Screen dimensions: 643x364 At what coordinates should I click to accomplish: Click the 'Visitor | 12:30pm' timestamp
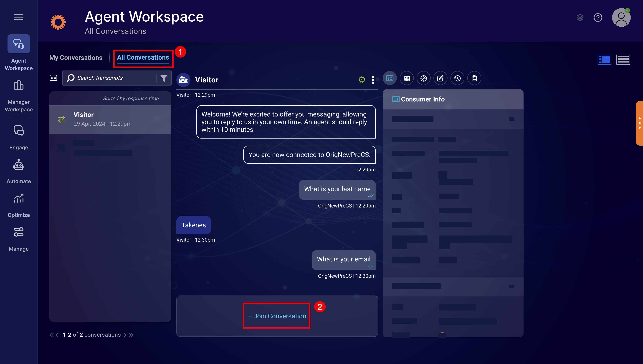pyautogui.click(x=196, y=240)
